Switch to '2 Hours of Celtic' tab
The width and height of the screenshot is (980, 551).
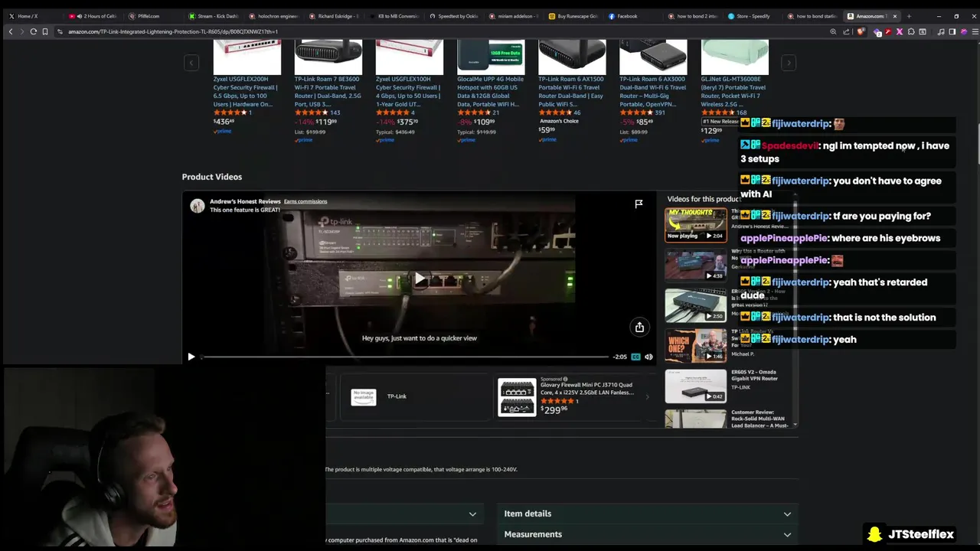pos(93,16)
